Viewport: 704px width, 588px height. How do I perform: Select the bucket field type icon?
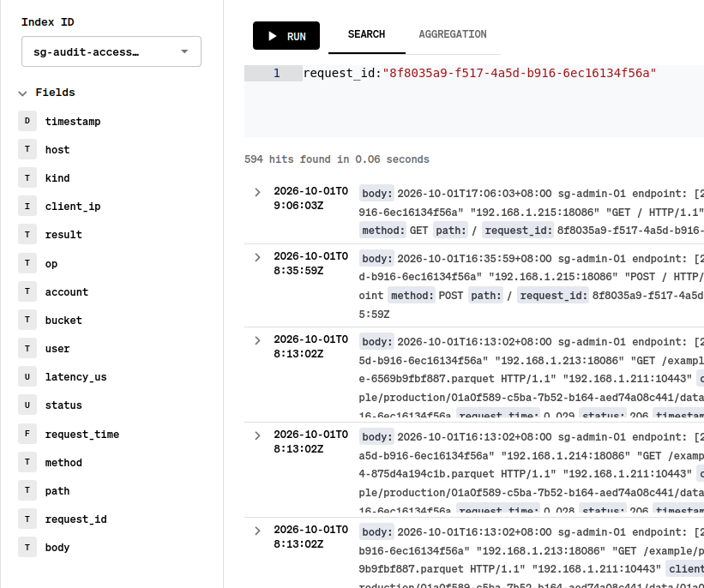point(27,320)
